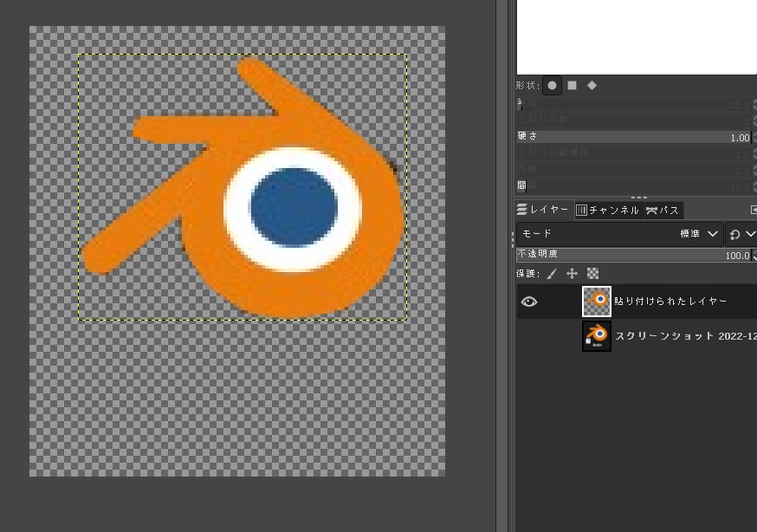Switch to the パス paths tab

(663, 210)
